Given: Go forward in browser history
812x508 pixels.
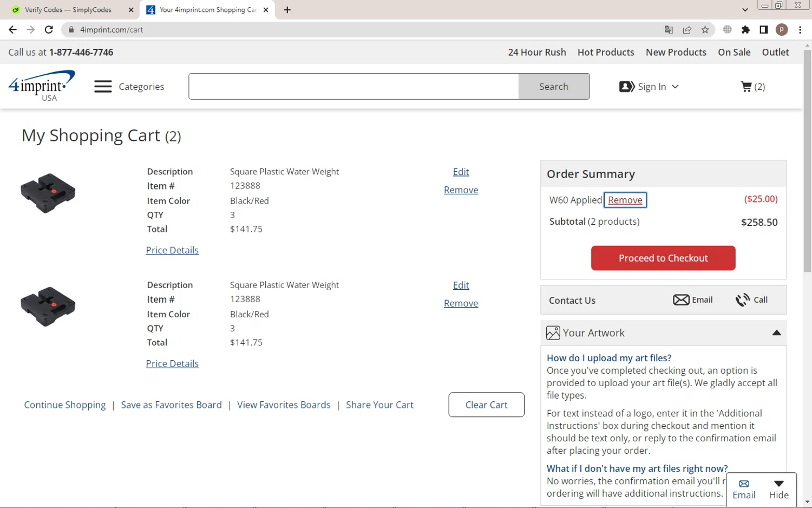Looking at the screenshot, I should pos(31,30).
